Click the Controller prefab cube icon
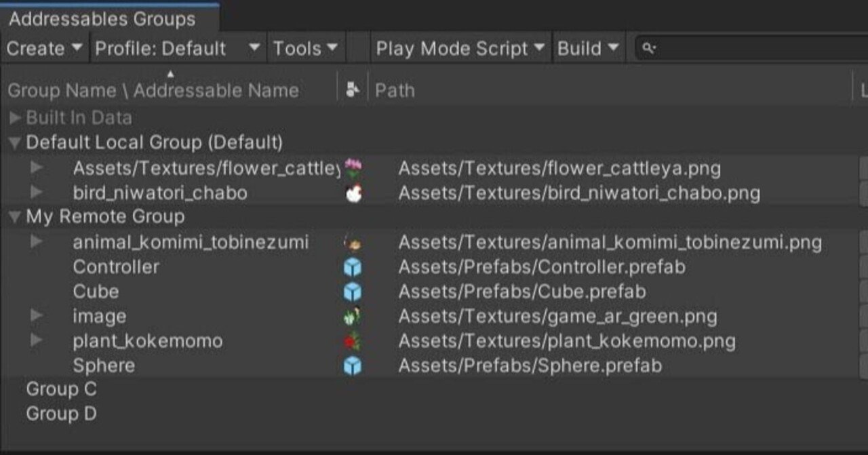The image size is (868, 455). pyautogui.click(x=352, y=266)
